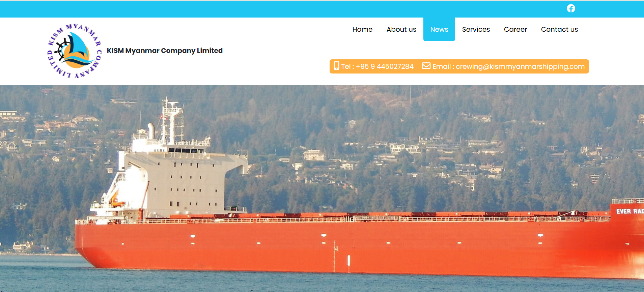Navigate to the Career page
Viewport: 644px width, 292px height.
(x=515, y=29)
